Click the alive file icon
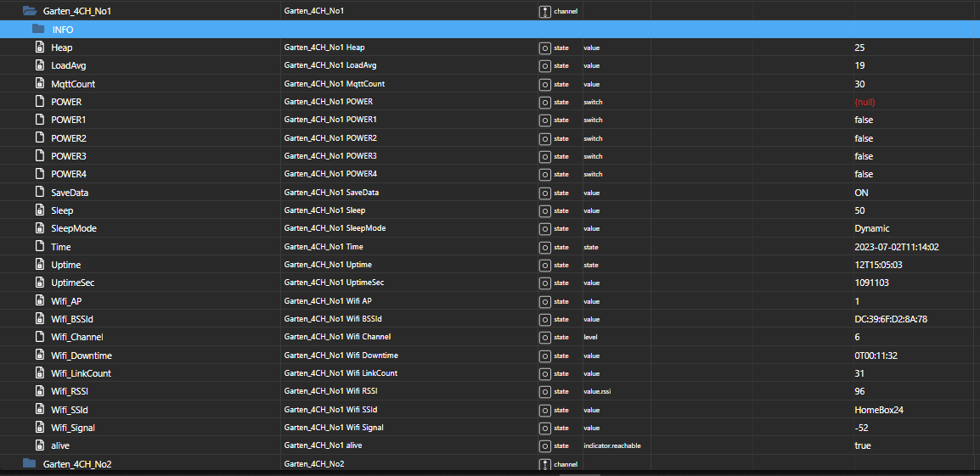Image resolution: width=980 pixels, height=476 pixels. (x=39, y=446)
